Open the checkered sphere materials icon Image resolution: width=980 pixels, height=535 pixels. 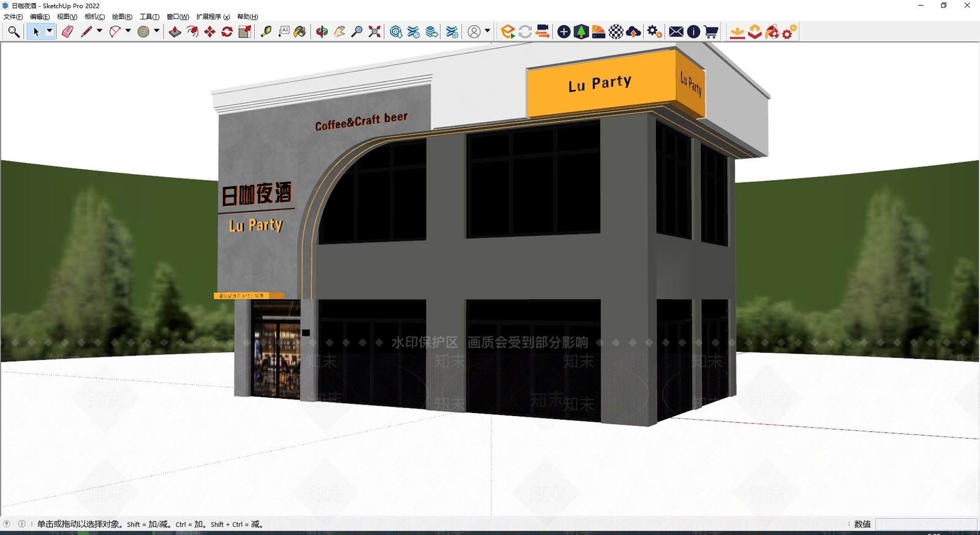click(x=616, y=32)
